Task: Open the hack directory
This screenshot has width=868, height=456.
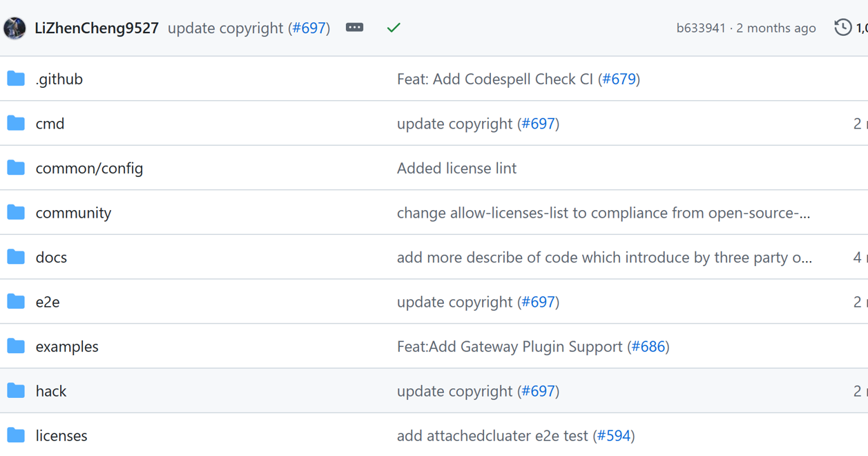Action: pyautogui.click(x=51, y=391)
